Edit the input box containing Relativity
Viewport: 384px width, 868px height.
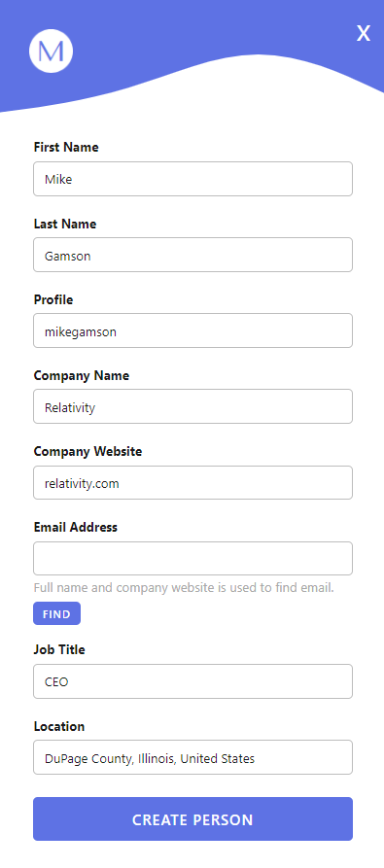tap(192, 406)
